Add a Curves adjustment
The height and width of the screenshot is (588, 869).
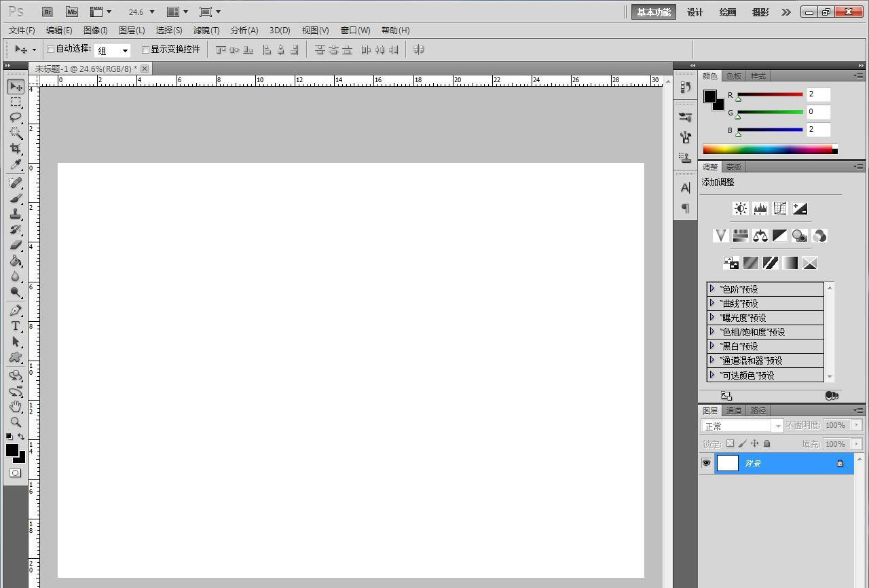tap(780, 208)
